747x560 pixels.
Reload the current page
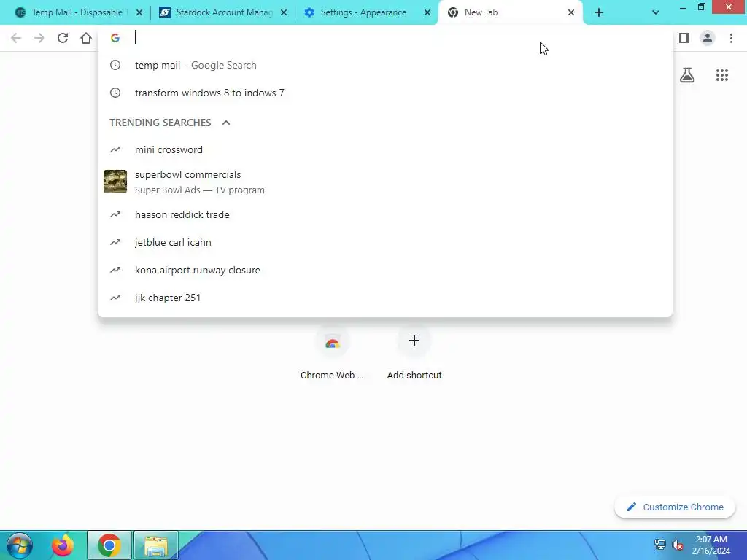[63, 38]
